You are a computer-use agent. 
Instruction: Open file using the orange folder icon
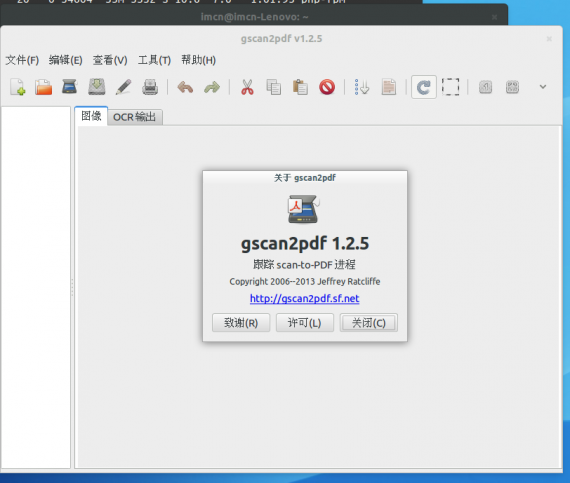coord(44,87)
